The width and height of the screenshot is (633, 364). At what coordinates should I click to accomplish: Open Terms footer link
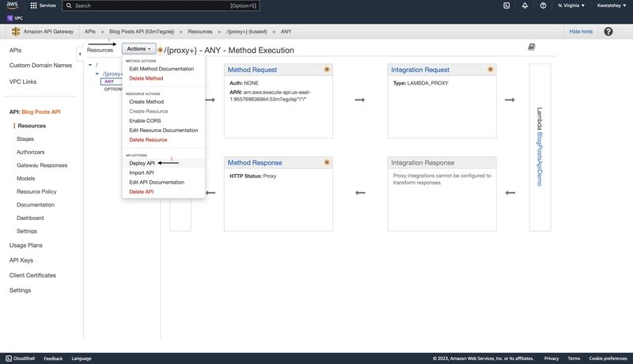pyautogui.click(x=574, y=358)
